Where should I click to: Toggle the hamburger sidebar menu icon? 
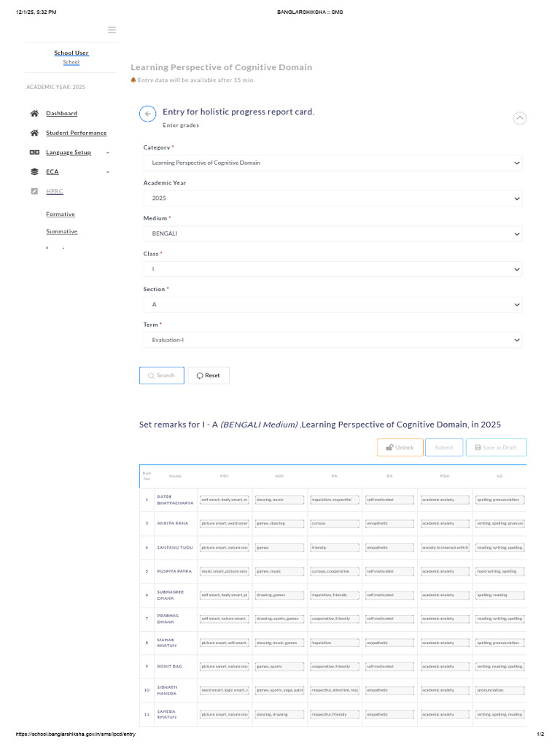click(x=112, y=30)
